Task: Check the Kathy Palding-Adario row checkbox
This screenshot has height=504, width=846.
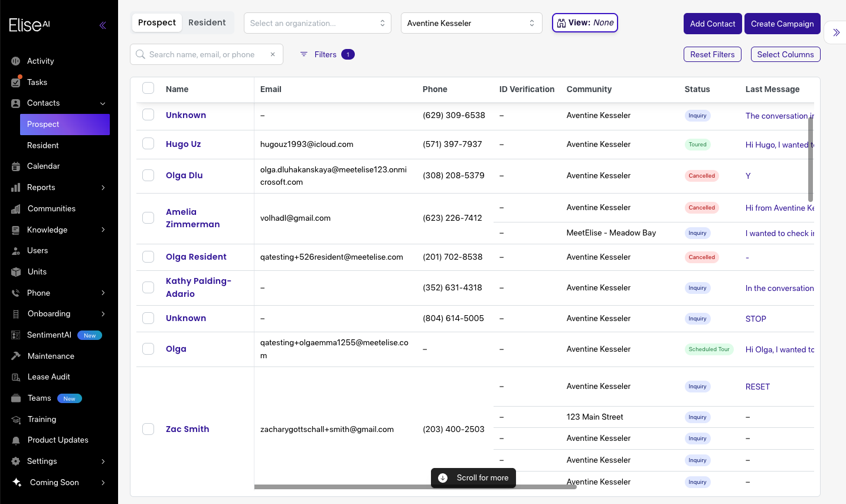Action: coord(148,287)
